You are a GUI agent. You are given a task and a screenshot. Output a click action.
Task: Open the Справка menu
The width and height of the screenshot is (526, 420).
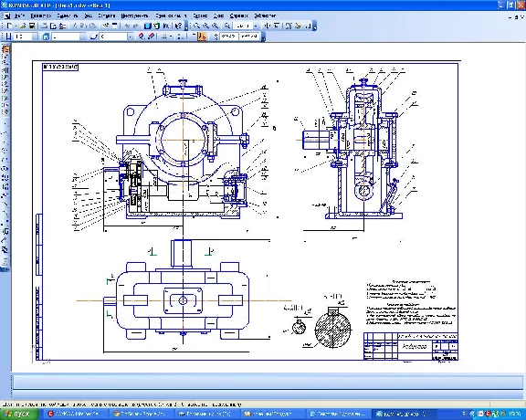pos(239,16)
